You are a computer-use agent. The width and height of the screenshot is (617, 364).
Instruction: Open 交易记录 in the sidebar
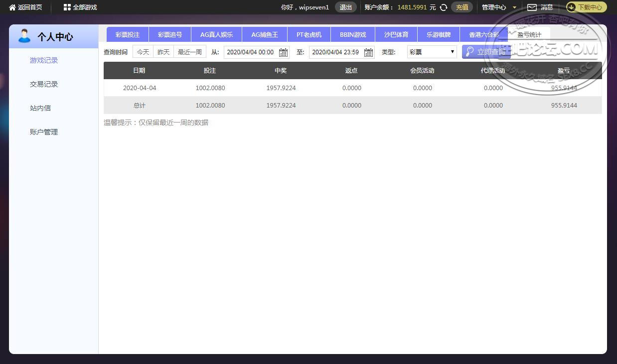pos(44,84)
